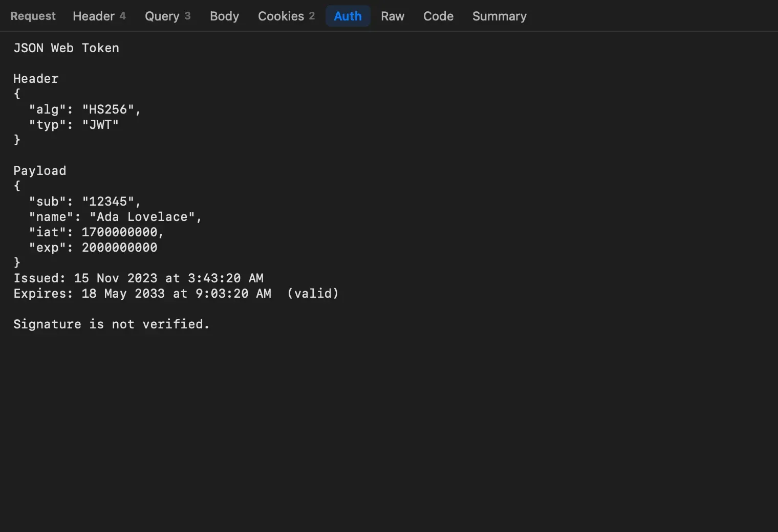Select the Query tab
This screenshot has width=778, height=532.
tap(167, 16)
